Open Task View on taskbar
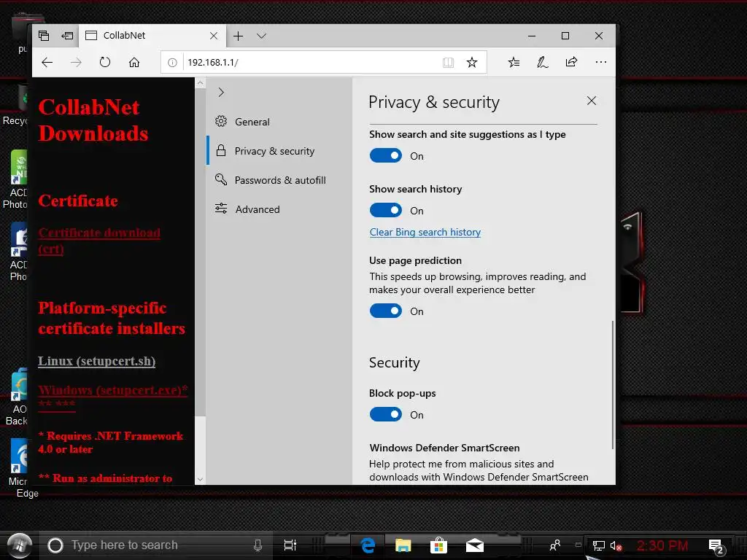 click(290, 545)
